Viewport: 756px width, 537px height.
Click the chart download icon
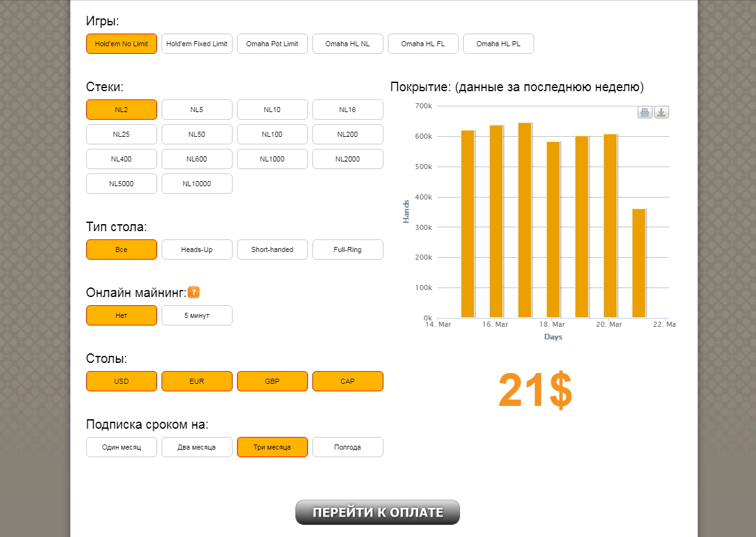pyautogui.click(x=662, y=112)
